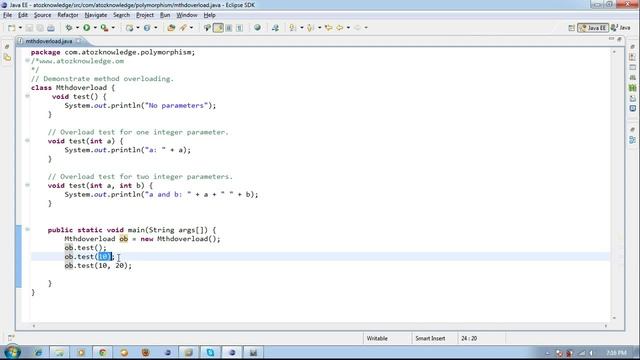Open the Help menu
Image resolution: width=640 pixels, height=360 pixels.
tap(209, 15)
